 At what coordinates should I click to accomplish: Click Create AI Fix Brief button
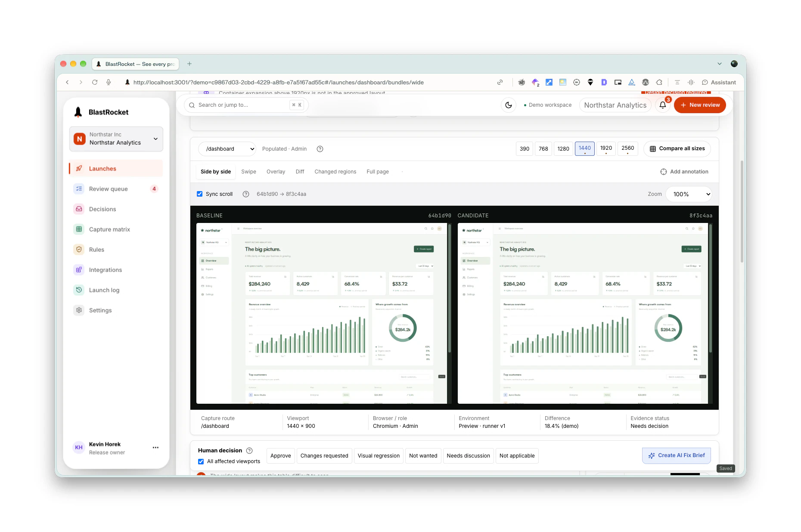(x=677, y=455)
